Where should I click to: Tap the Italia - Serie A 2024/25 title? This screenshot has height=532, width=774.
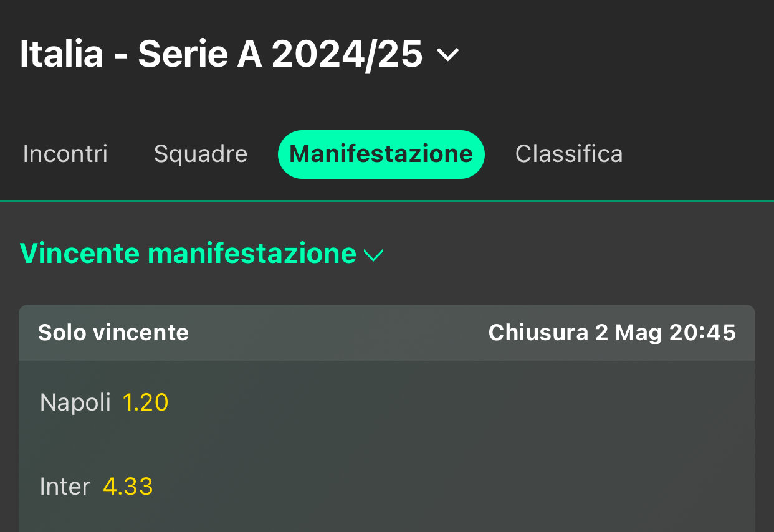point(221,55)
